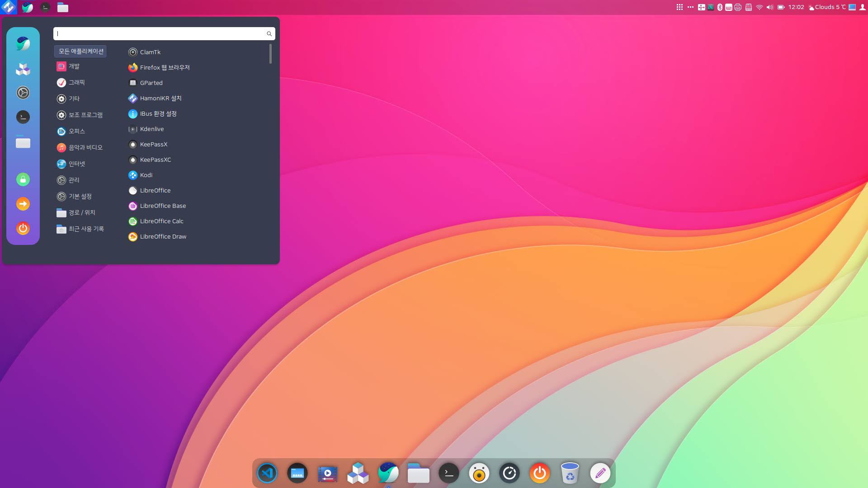Screen dimensions: 868x488
Task: Click the red power icon in dock
Action: click(x=540, y=473)
